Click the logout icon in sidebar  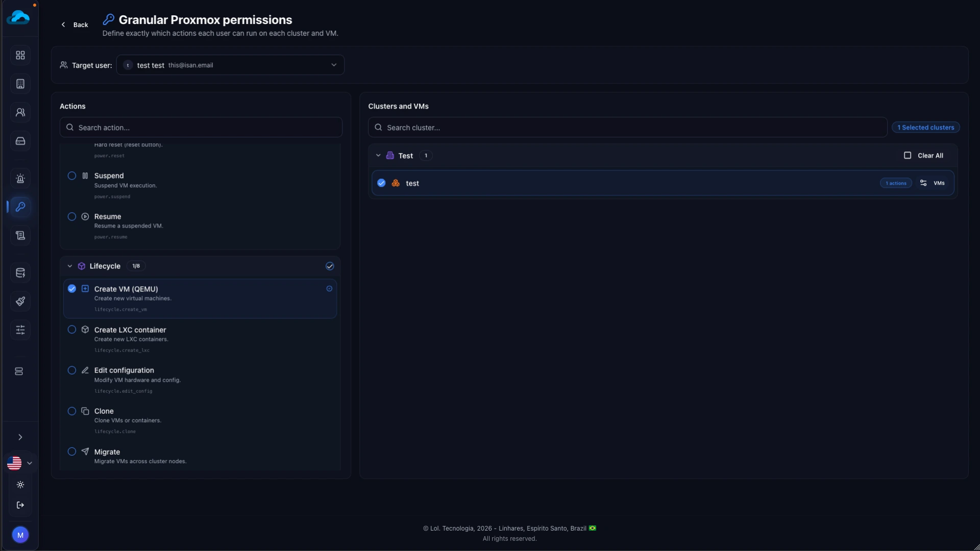[x=20, y=505]
